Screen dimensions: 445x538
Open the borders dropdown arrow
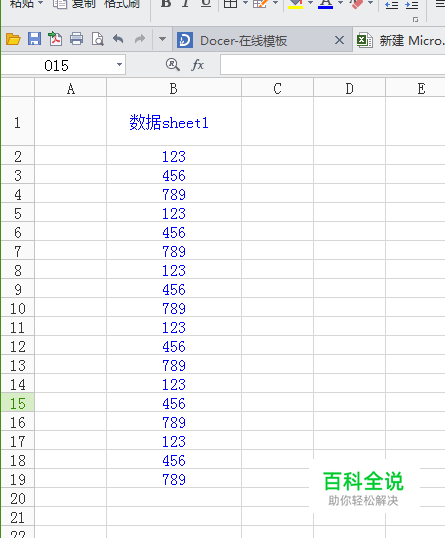click(245, 3)
